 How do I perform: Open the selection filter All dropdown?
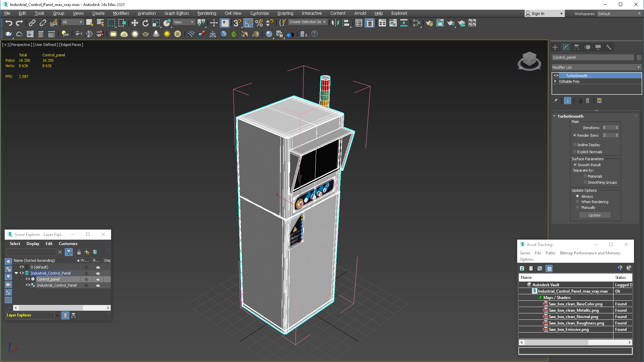point(72,22)
